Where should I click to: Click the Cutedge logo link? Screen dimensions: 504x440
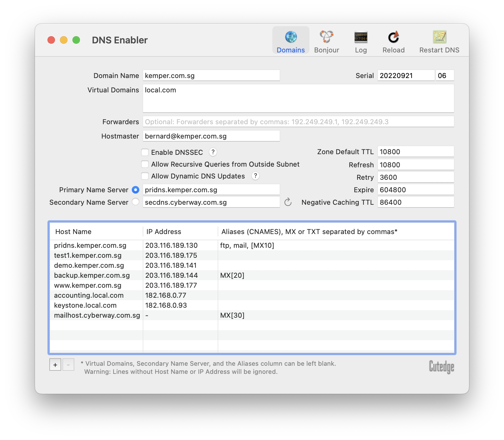click(x=441, y=367)
